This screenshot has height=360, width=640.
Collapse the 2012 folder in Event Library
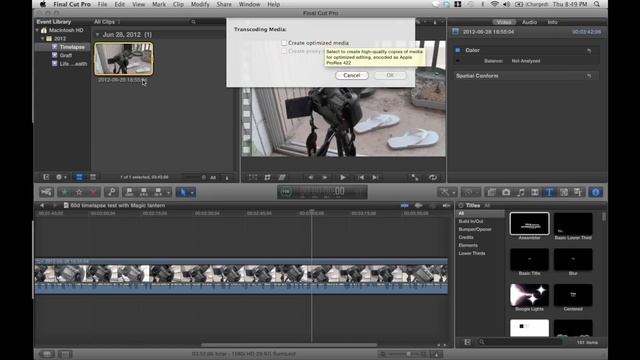click(42, 39)
